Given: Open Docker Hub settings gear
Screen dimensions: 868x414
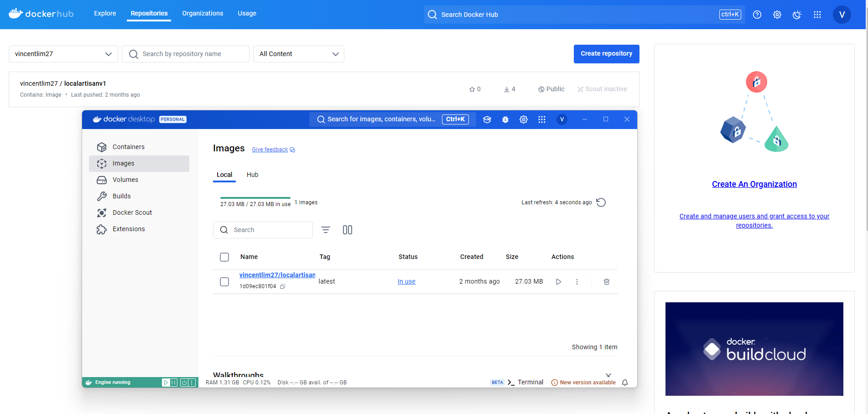Looking at the screenshot, I should [x=777, y=15].
